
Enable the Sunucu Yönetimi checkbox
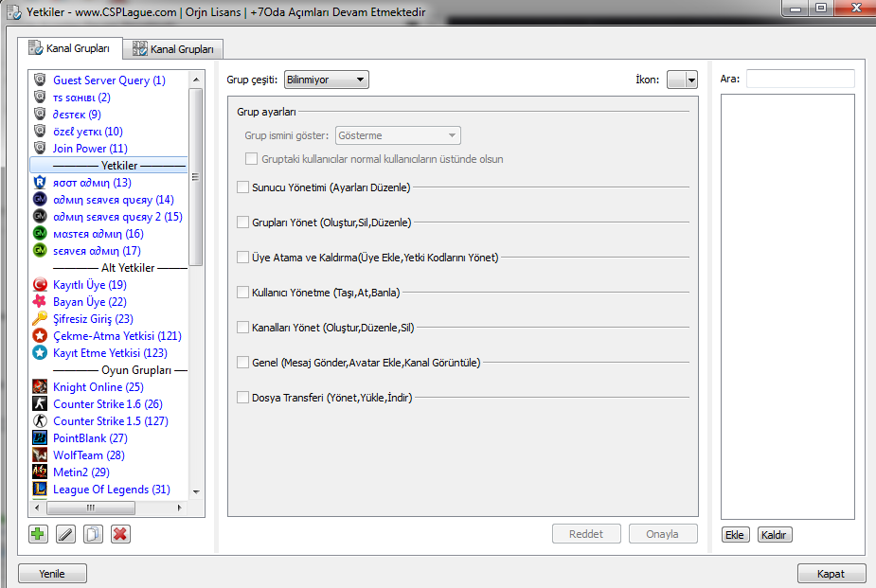click(243, 187)
